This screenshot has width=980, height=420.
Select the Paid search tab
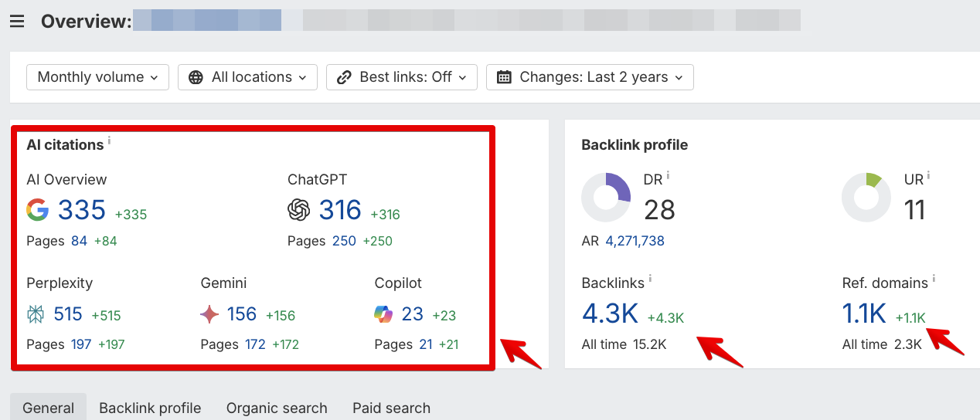click(x=391, y=408)
